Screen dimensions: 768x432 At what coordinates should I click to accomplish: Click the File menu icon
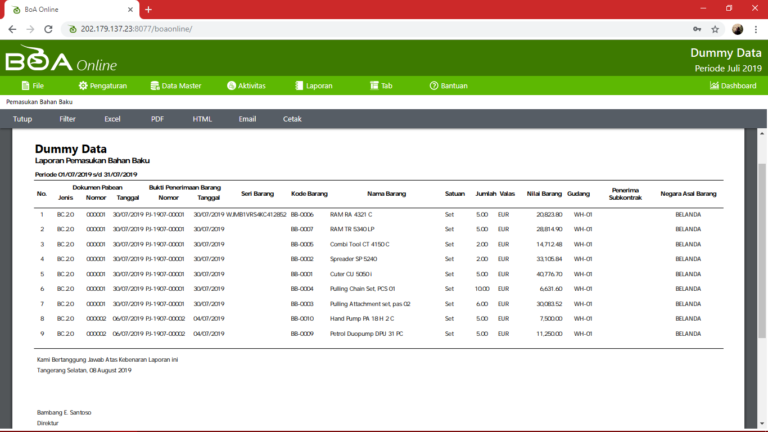click(x=24, y=86)
